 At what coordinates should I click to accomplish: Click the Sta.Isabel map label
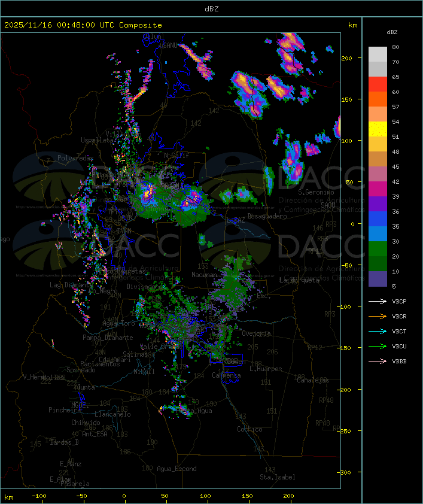[278, 477]
